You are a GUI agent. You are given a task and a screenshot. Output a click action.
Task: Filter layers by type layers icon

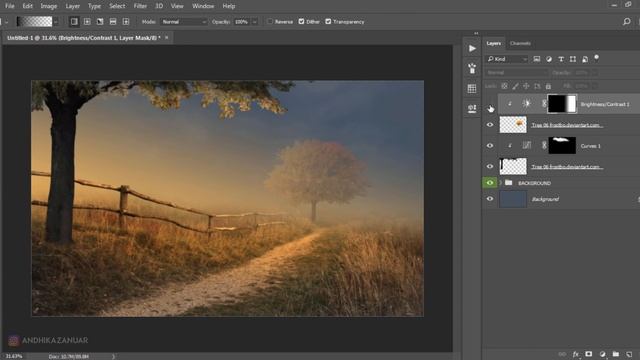click(561, 59)
